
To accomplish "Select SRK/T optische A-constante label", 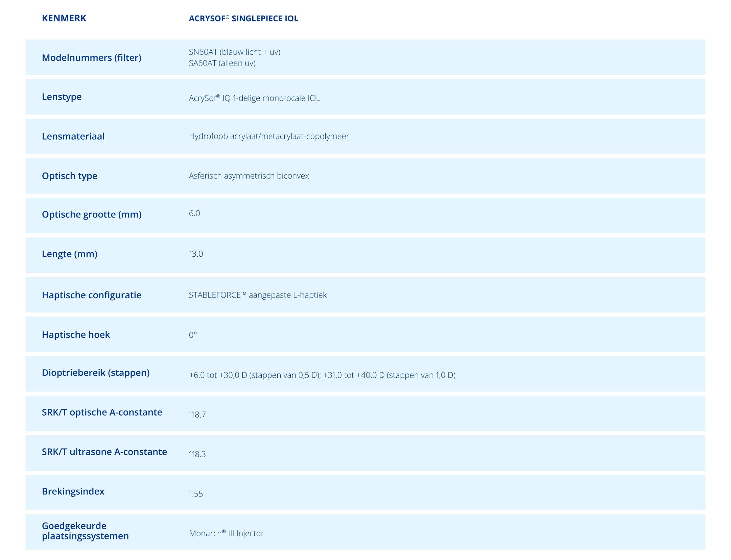I will [102, 412].
